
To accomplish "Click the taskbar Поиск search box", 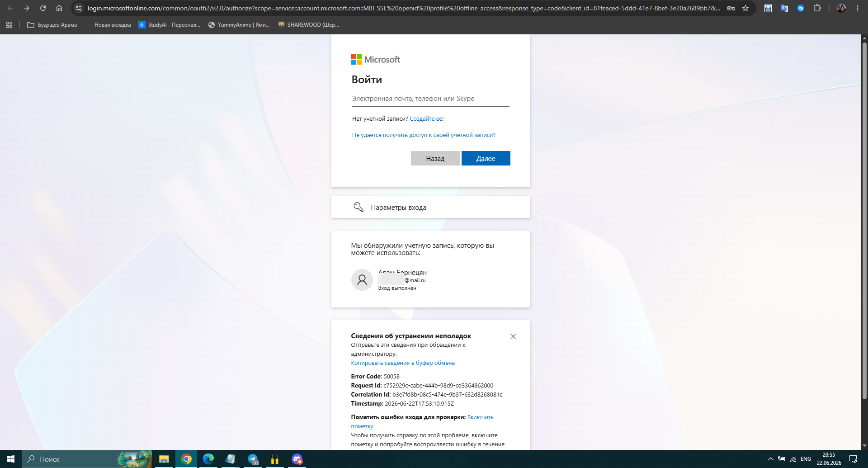I will point(87,459).
